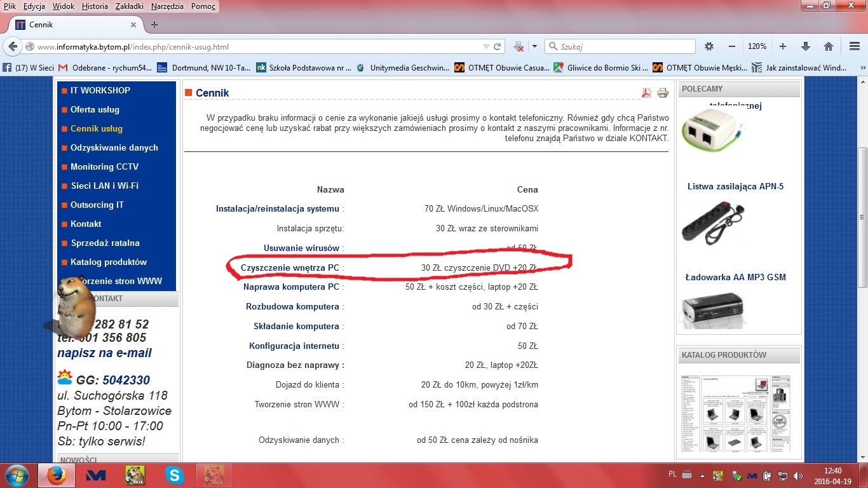This screenshot has height=488, width=868.
Task: Open Monitoring CCTV in the sidebar menu
Action: (x=104, y=166)
